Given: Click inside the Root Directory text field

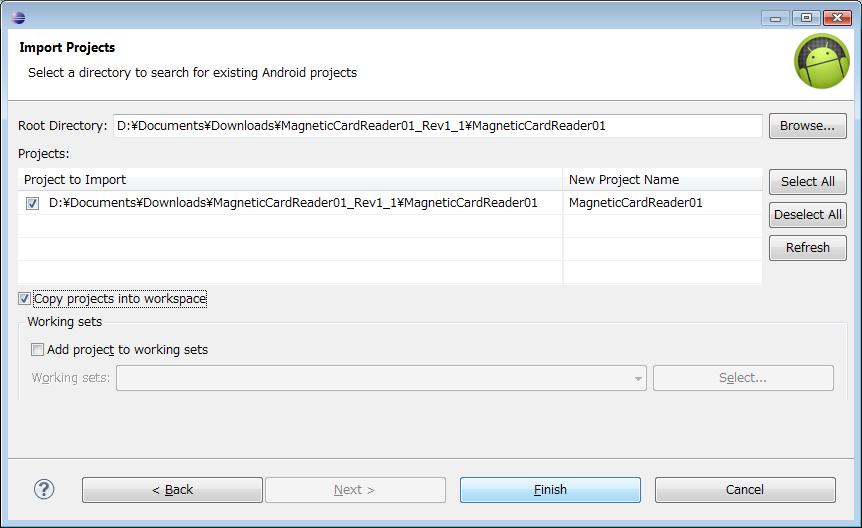Looking at the screenshot, I should tap(438, 126).
